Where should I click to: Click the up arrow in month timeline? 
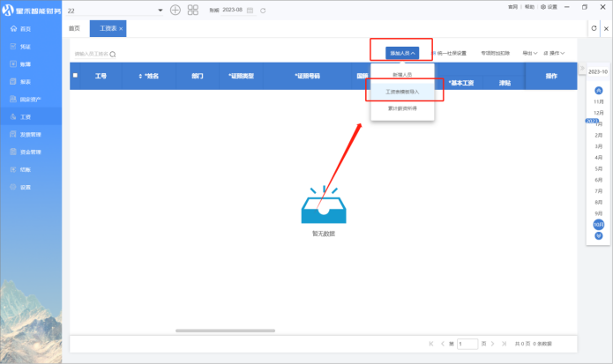pos(599,91)
